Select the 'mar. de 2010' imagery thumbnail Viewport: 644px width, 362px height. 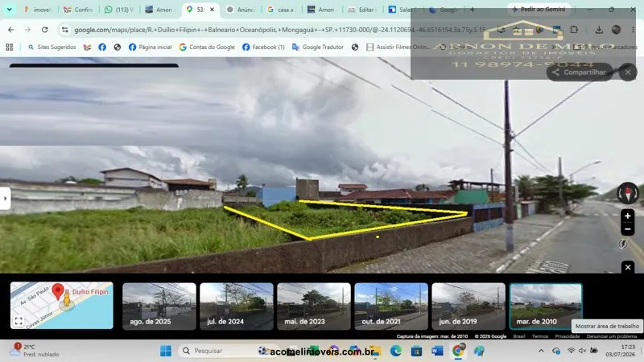pos(546,306)
